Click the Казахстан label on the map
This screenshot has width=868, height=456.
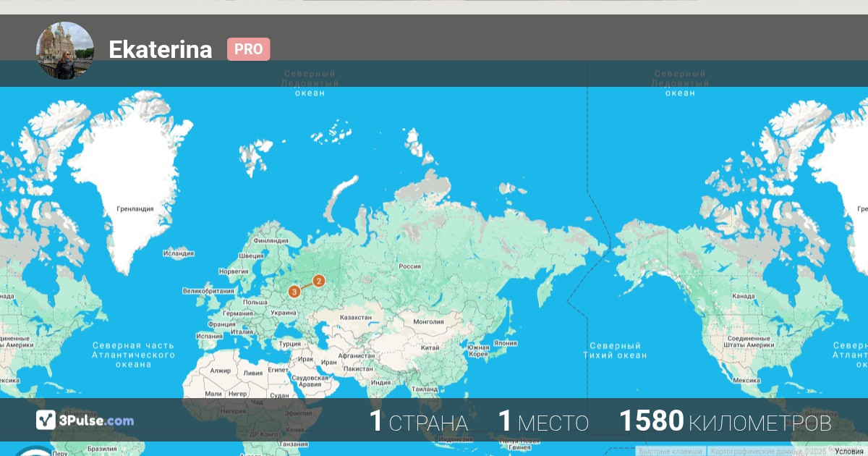355,317
